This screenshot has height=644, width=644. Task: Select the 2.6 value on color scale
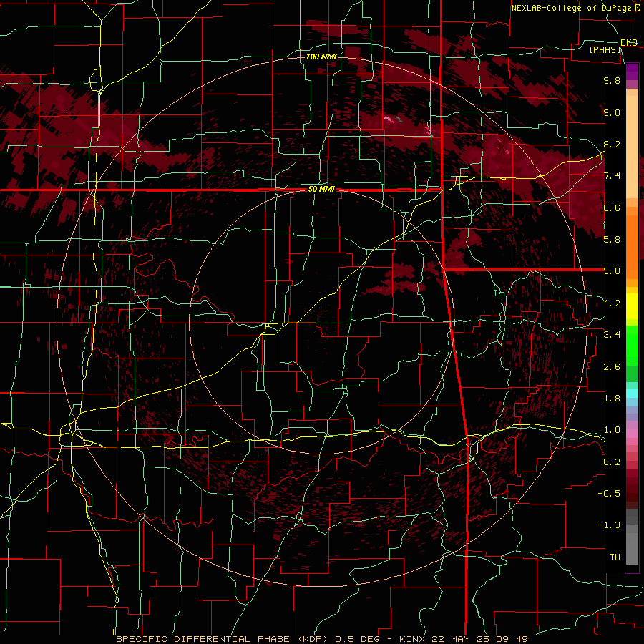[x=612, y=366]
